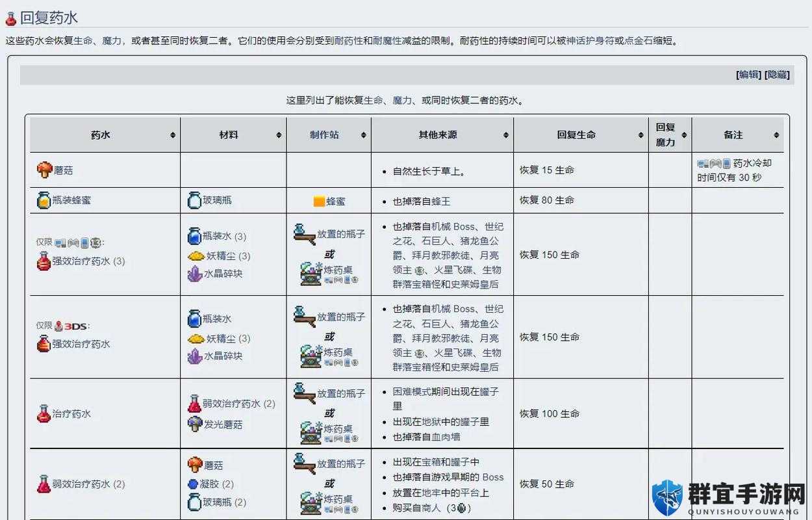Sort table by 材料 column
The height and width of the screenshot is (520, 812).
[279, 135]
